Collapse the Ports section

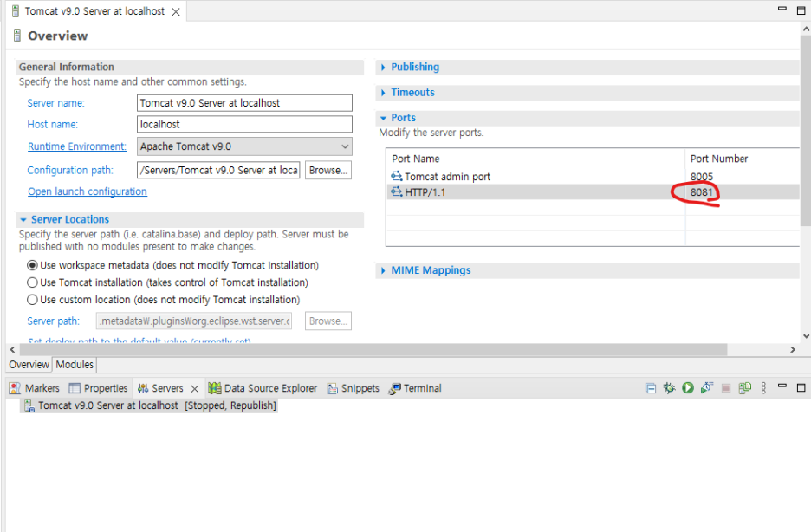click(383, 118)
